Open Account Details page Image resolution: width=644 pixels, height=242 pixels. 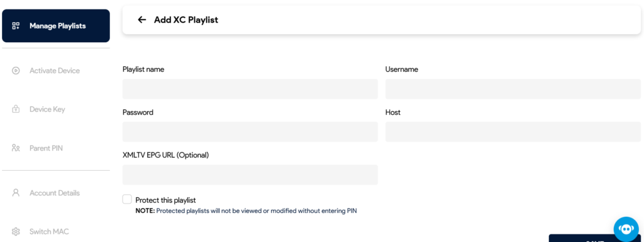pos(56,193)
